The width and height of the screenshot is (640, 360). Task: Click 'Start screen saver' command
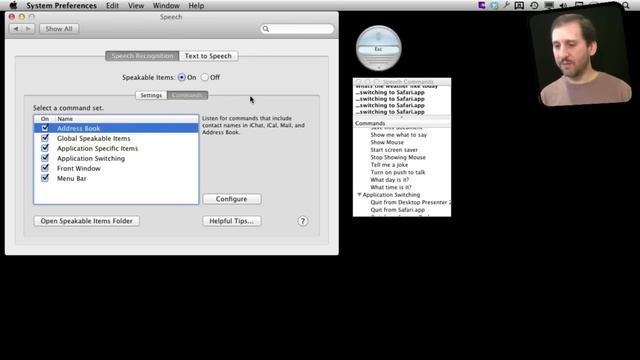click(394, 150)
